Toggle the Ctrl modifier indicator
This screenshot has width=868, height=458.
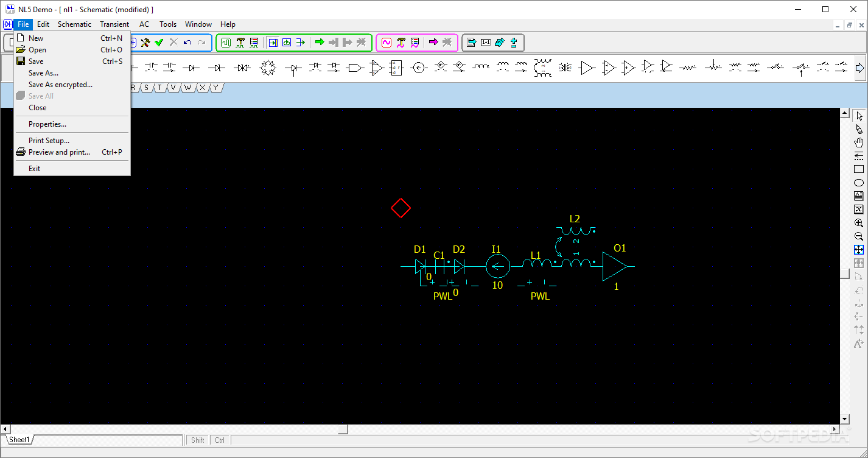click(220, 440)
